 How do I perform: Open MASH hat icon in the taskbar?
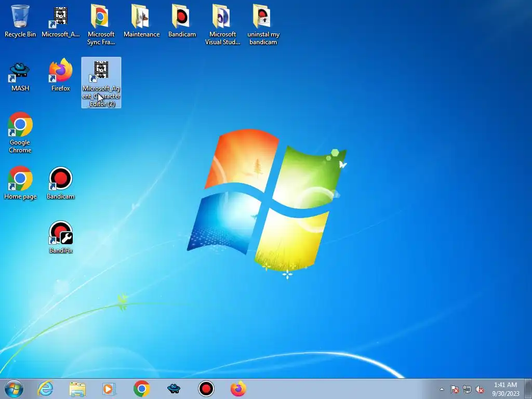(x=174, y=389)
